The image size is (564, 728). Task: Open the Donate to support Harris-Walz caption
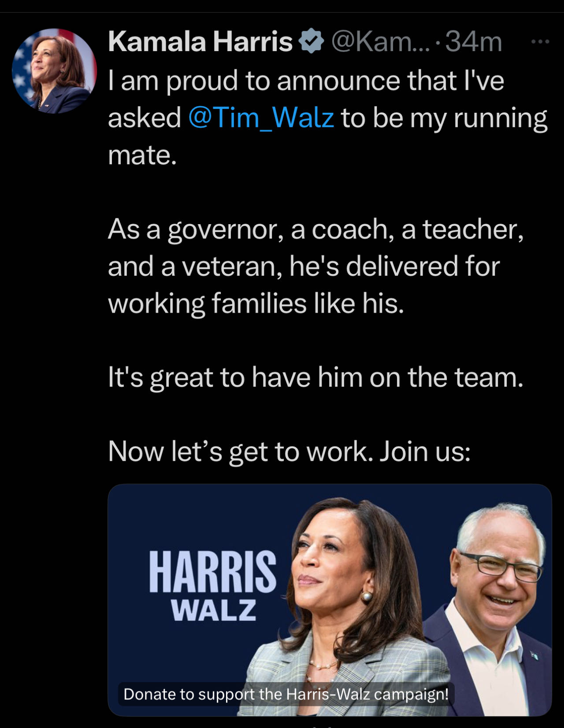(x=286, y=694)
